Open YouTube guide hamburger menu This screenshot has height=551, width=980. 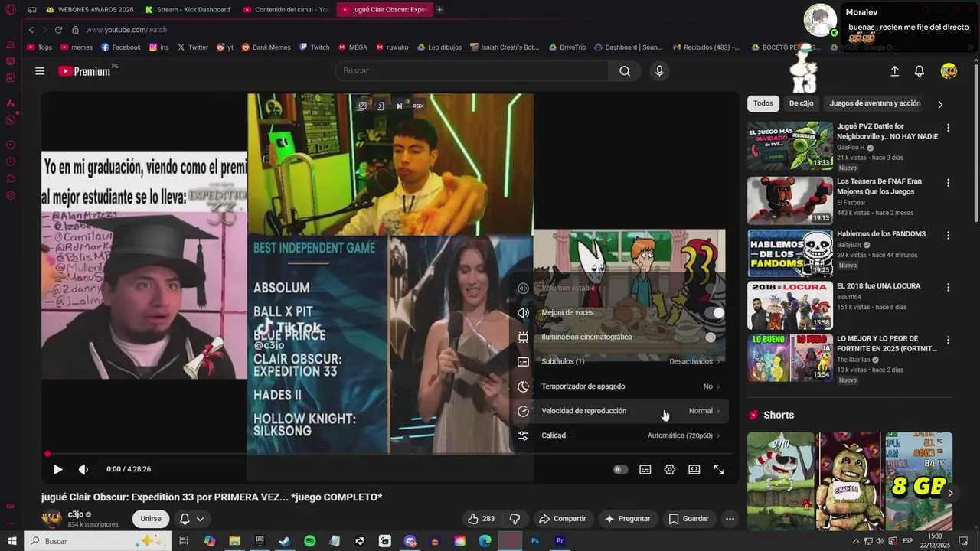point(40,71)
